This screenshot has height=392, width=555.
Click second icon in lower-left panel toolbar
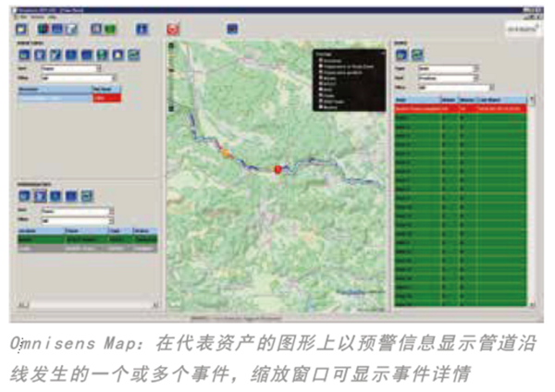coord(40,196)
